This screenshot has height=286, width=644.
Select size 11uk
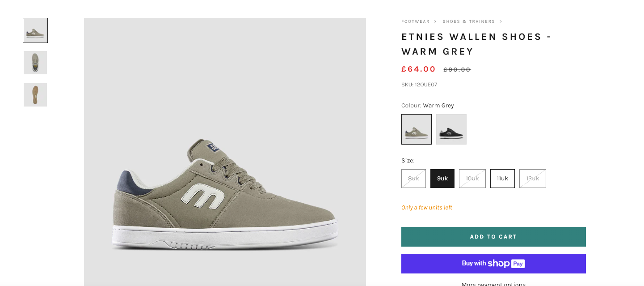(502, 179)
